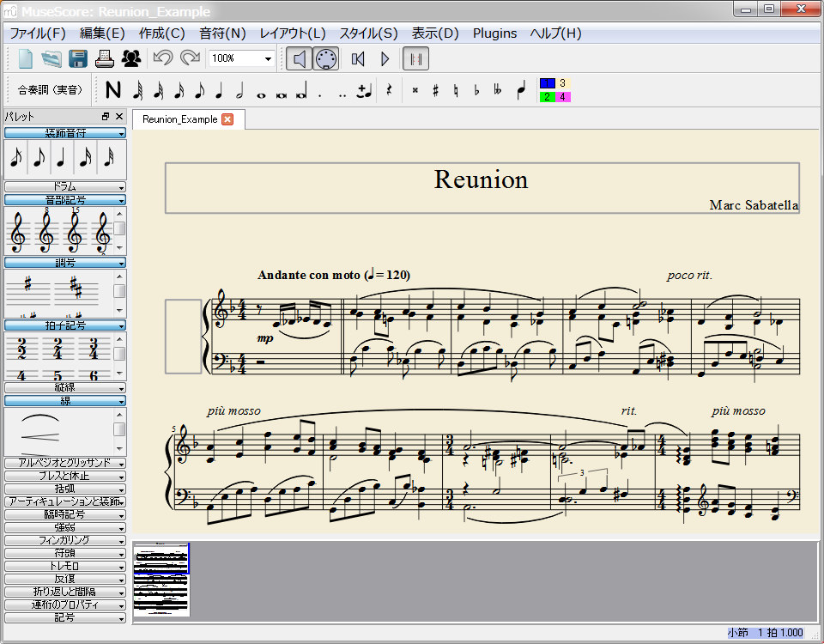
Task: Select the half note duration
Action: [239, 90]
